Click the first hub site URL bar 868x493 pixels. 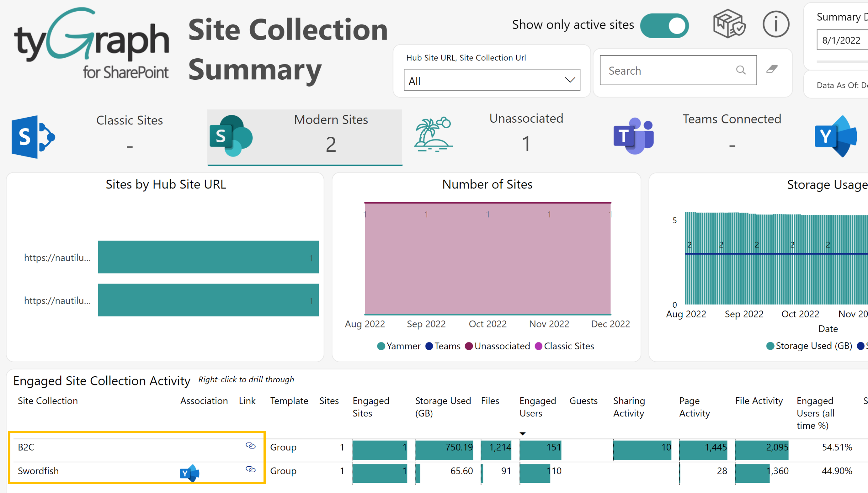208,257
